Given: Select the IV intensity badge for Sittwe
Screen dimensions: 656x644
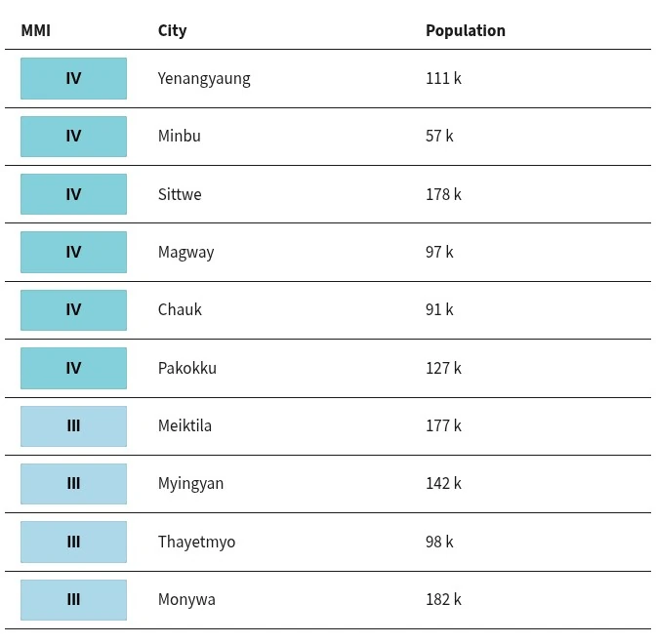Looking at the screenshot, I should [73, 194].
